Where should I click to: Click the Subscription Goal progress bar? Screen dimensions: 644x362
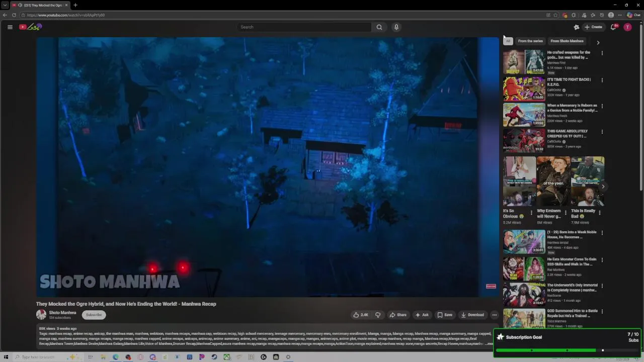(568, 350)
